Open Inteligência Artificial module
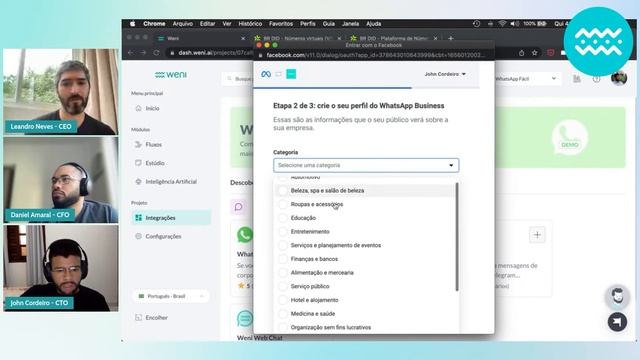The image size is (640, 360). coord(171,181)
